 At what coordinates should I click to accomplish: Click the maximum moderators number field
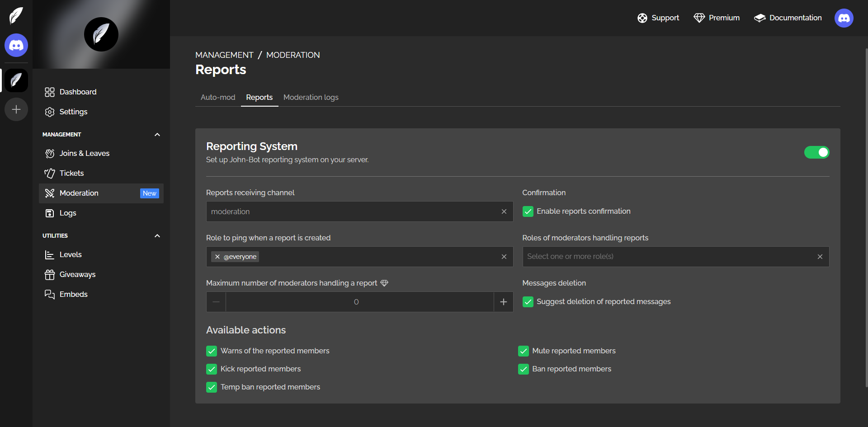tap(359, 302)
